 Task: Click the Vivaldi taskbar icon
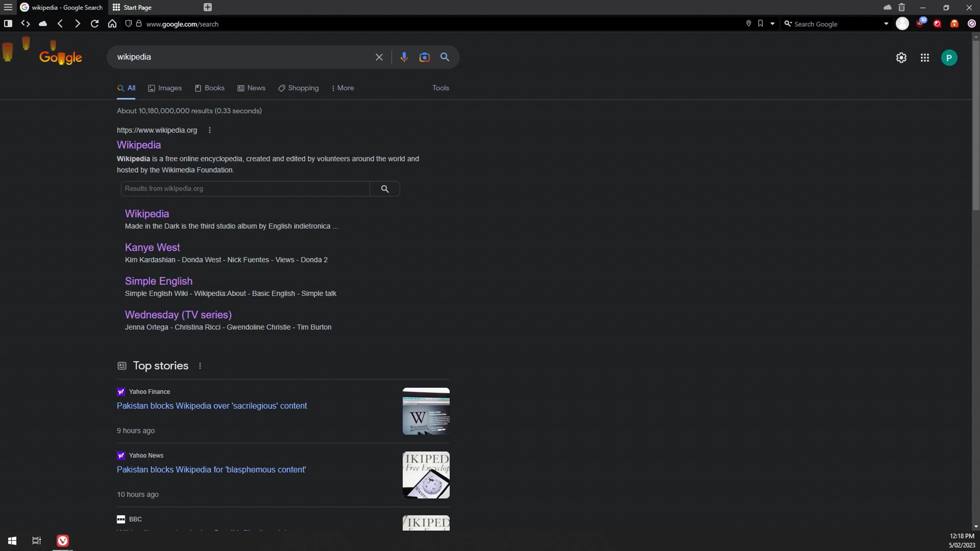click(62, 541)
